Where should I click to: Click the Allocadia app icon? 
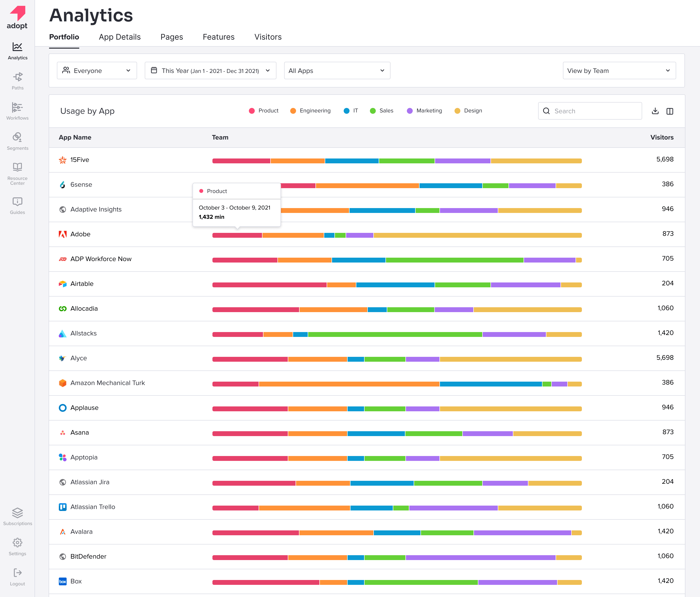click(62, 308)
